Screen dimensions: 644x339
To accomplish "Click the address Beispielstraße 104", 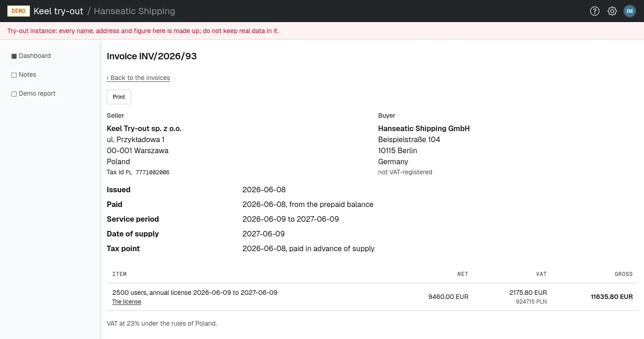I will pos(409,139).
